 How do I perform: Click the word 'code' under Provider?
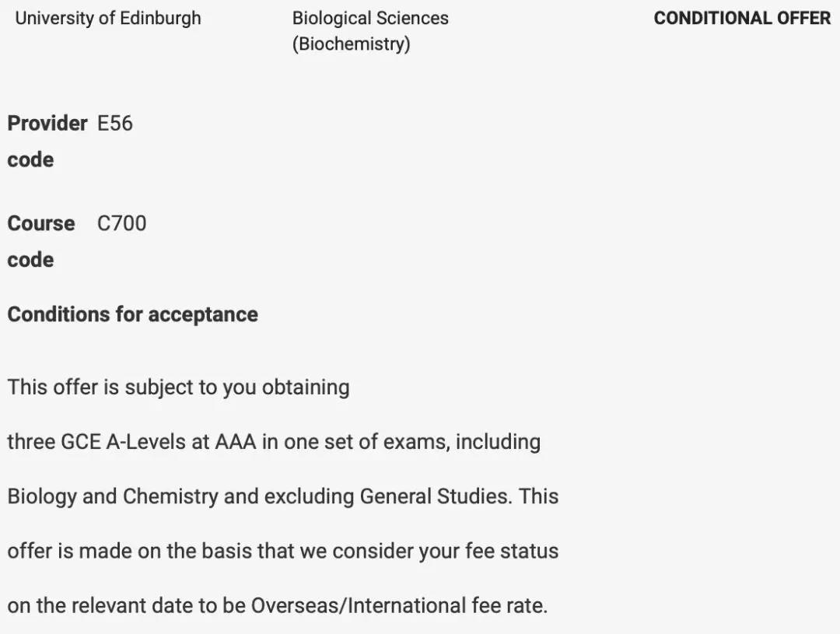(x=30, y=160)
